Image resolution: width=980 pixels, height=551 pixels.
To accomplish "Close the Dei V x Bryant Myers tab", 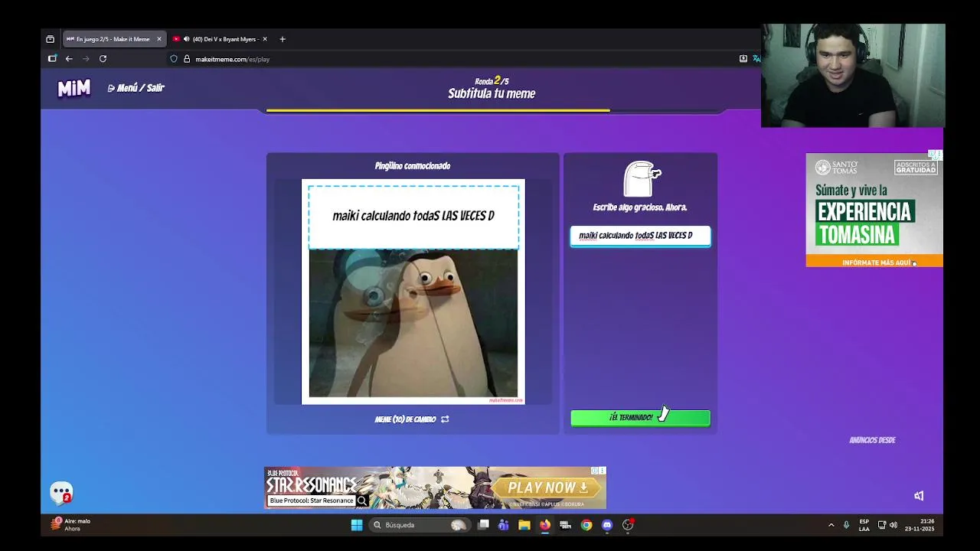I will tap(265, 39).
